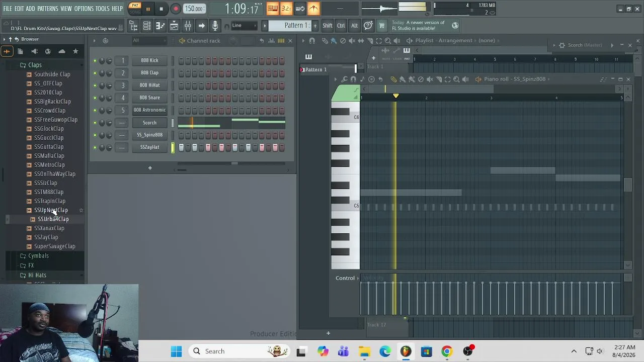Screen dimensions: 644x362
Task: Open the FILE menu
Action: 8,9
